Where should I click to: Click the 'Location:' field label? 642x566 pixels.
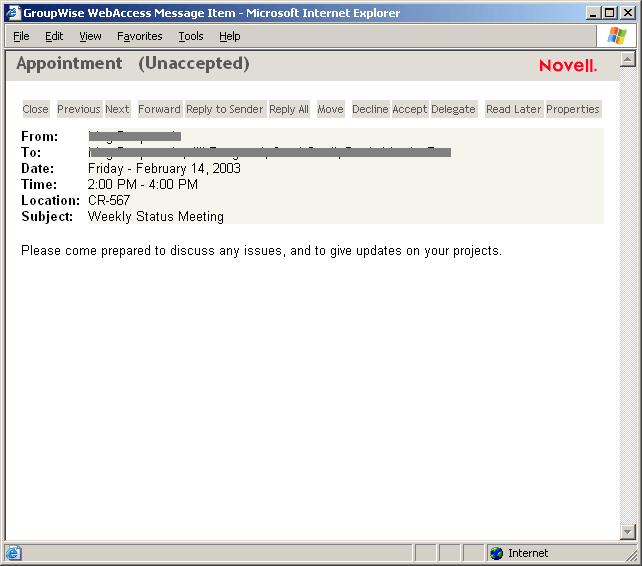click(x=50, y=200)
